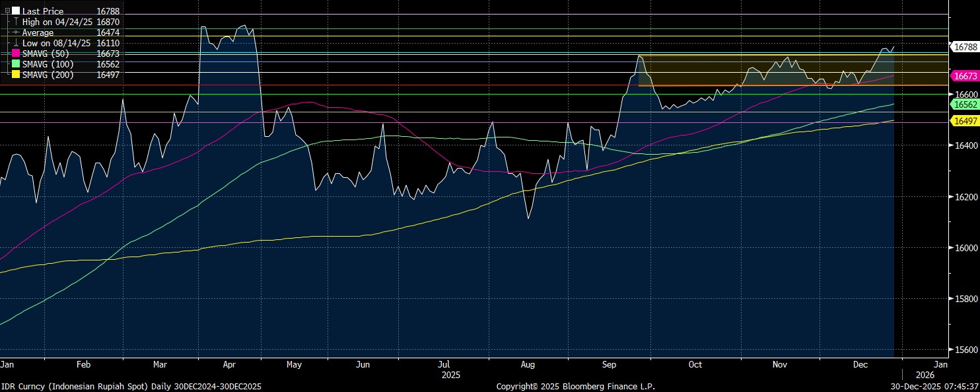Click the 16000 label on the price axis
Screen dimensions: 980x392
pos(966,248)
